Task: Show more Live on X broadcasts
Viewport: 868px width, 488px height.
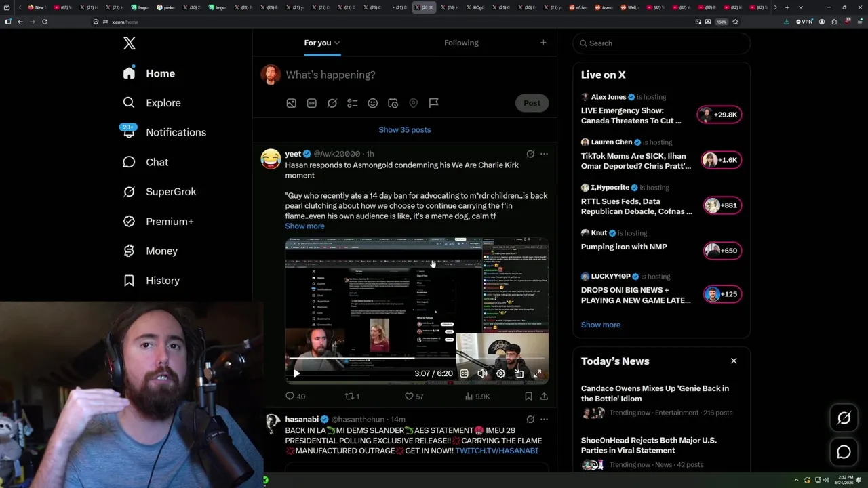Action: pos(601,325)
